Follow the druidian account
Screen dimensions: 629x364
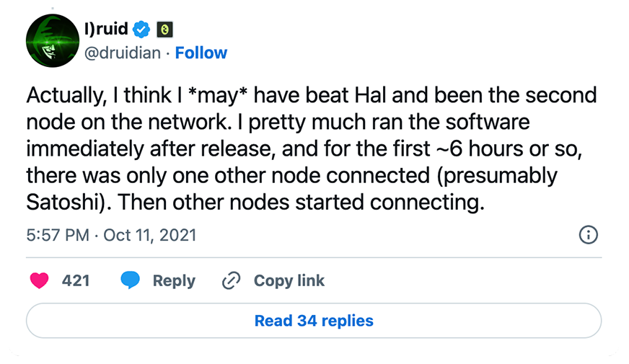(x=201, y=53)
